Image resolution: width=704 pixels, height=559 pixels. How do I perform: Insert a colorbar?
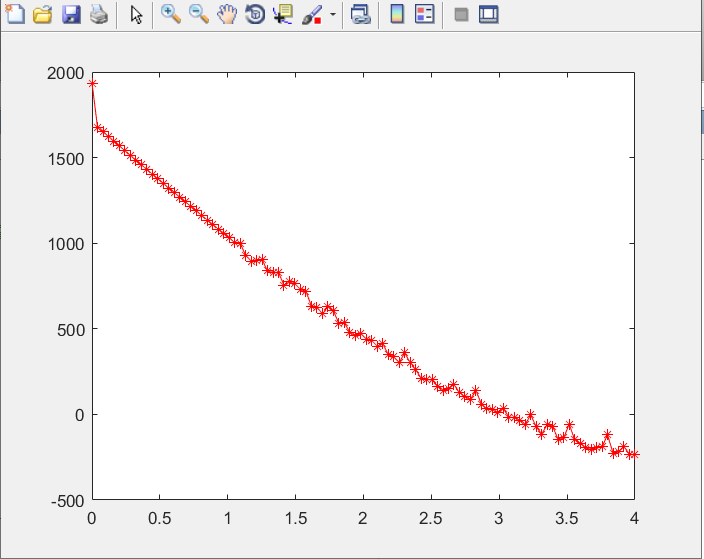397,14
